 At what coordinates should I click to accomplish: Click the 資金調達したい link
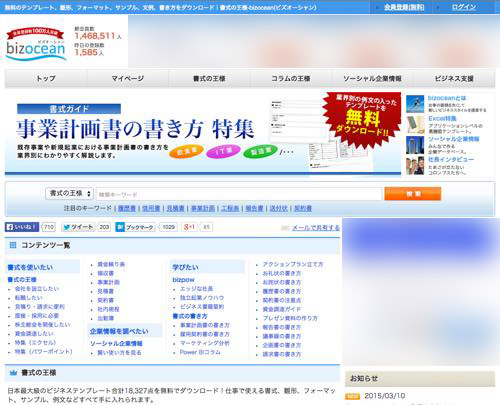tap(34, 334)
